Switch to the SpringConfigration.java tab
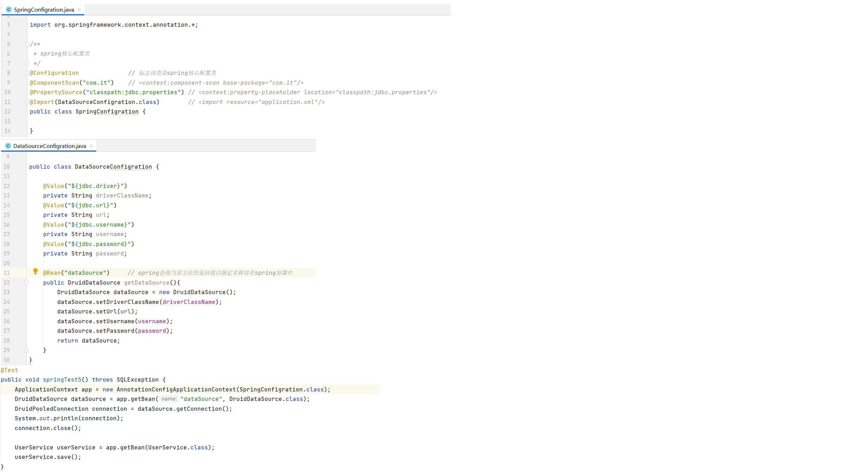The height and width of the screenshot is (474, 868). pyautogui.click(x=44, y=9)
